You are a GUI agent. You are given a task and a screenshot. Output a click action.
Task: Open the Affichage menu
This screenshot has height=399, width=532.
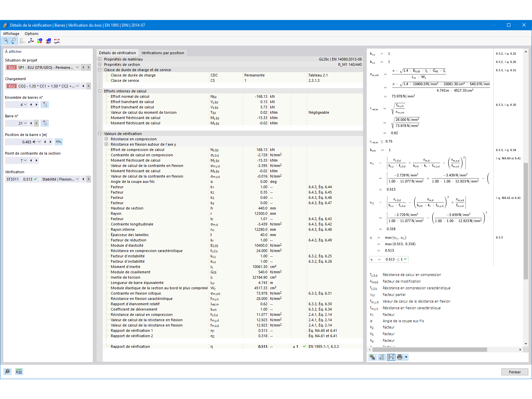11,34
